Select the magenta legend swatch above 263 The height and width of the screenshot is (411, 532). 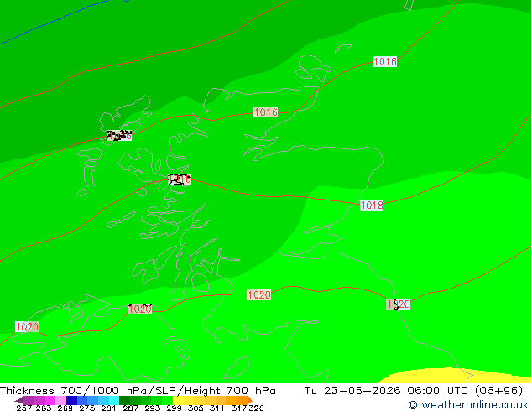point(50,400)
